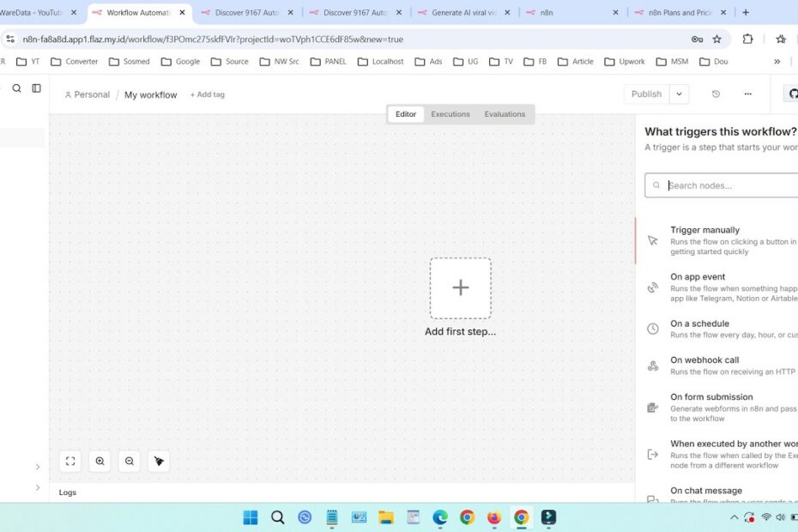Switch to the Evaluations tab
This screenshot has width=798, height=532.
point(505,114)
